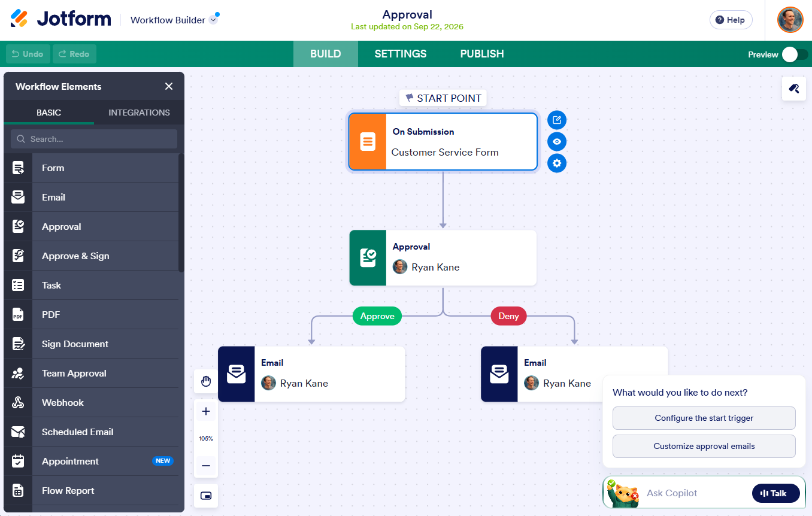Click the START POINT label
This screenshot has height=516, width=812.
tap(443, 98)
